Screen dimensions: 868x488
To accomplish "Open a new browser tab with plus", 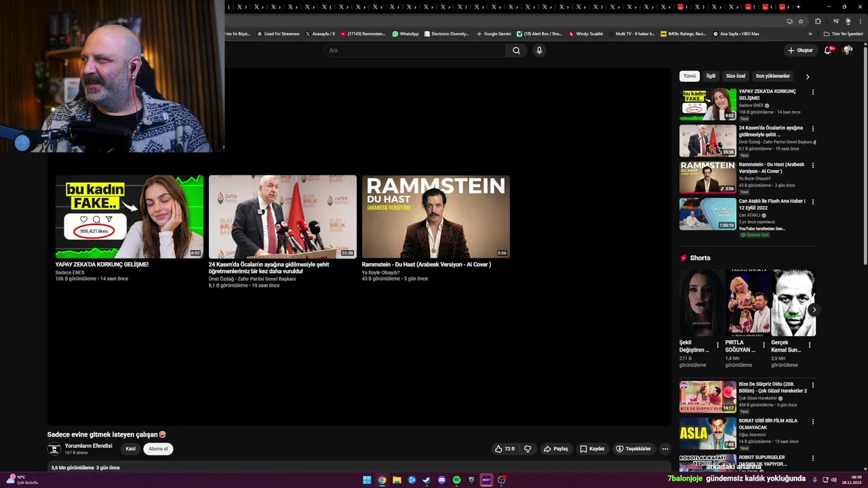I will click(x=798, y=7).
